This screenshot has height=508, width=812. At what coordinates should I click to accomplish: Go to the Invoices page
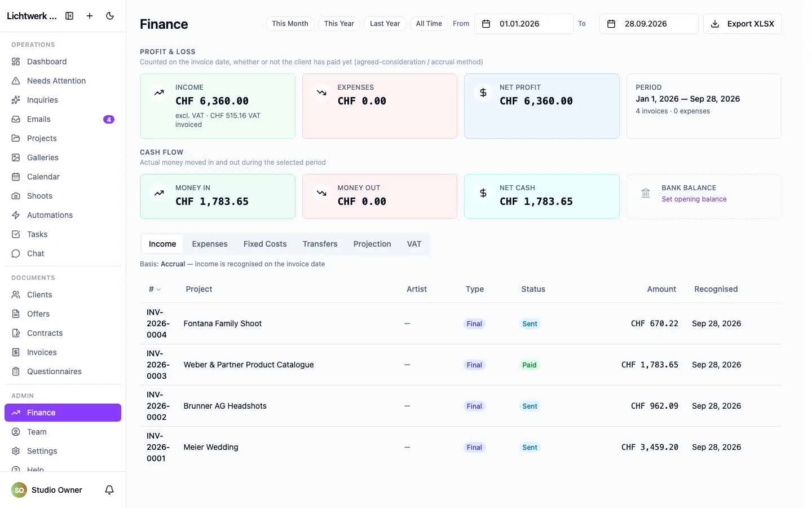click(63, 352)
